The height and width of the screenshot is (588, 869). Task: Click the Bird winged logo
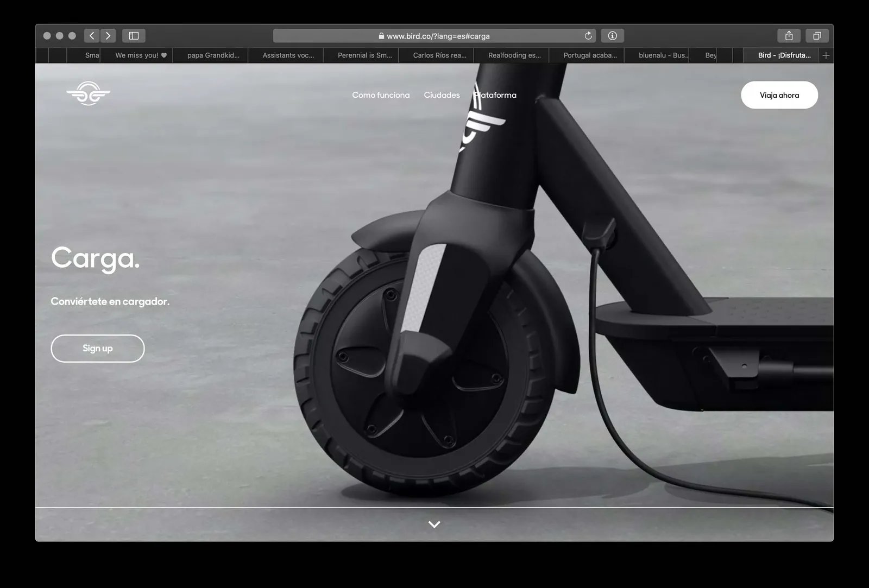(x=89, y=93)
